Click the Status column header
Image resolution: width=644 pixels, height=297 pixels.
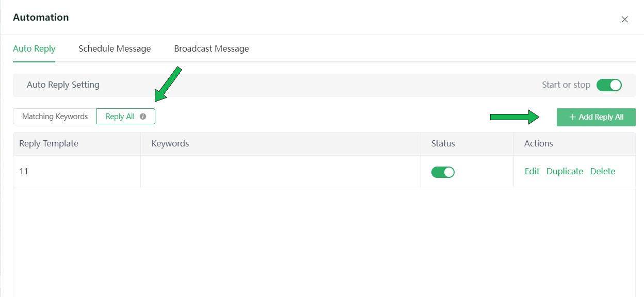[443, 143]
